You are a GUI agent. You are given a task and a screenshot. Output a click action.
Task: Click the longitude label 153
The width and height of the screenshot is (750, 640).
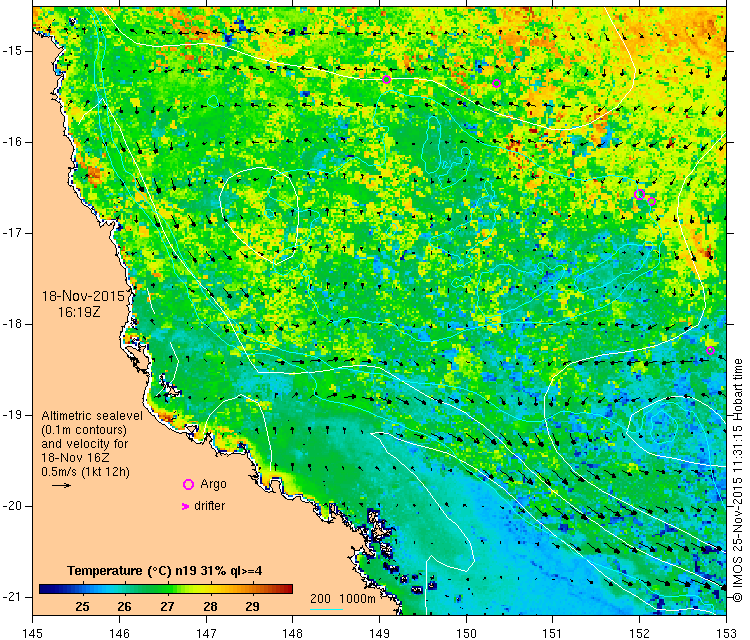click(726, 633)
